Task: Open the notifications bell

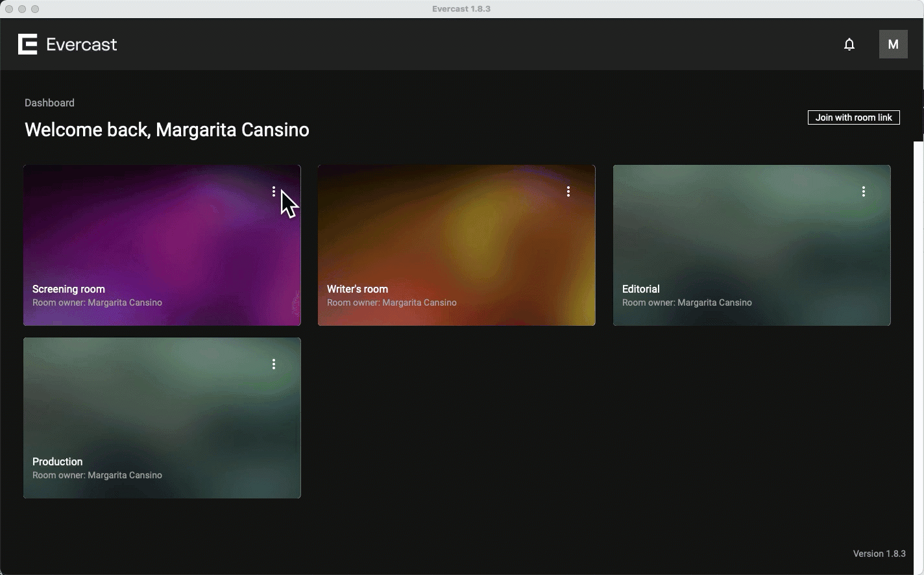Action: (x=849, y=44)
